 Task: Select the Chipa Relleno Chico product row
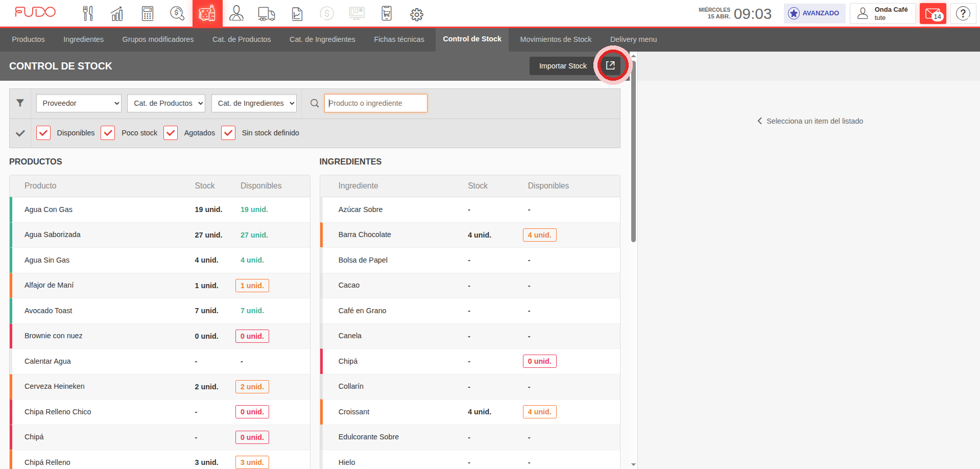[160, 412]
